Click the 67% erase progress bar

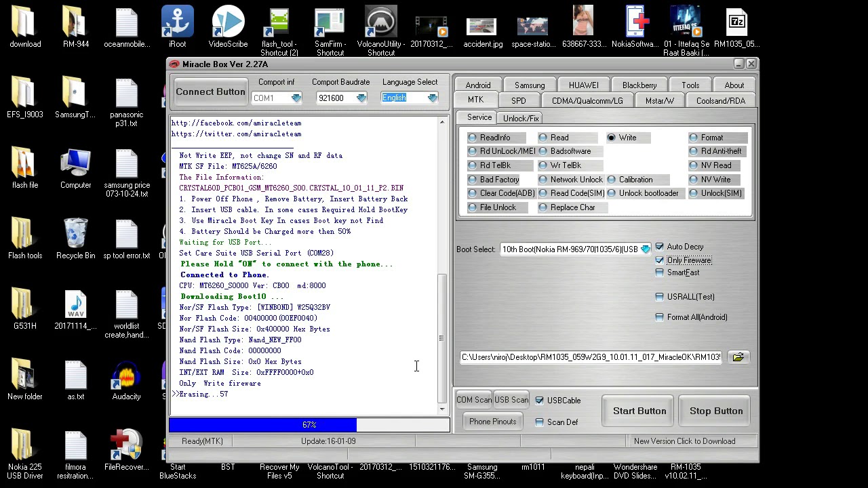[309, 425]
